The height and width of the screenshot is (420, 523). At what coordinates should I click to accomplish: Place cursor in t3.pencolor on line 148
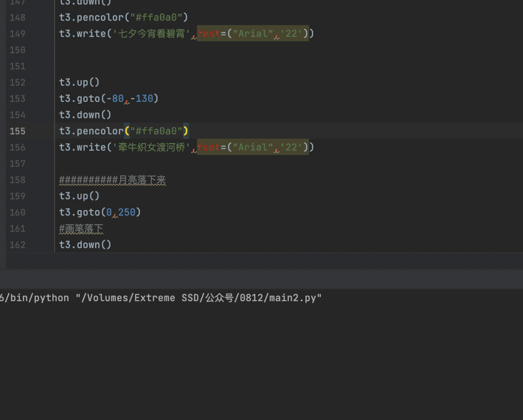[91, 17]
